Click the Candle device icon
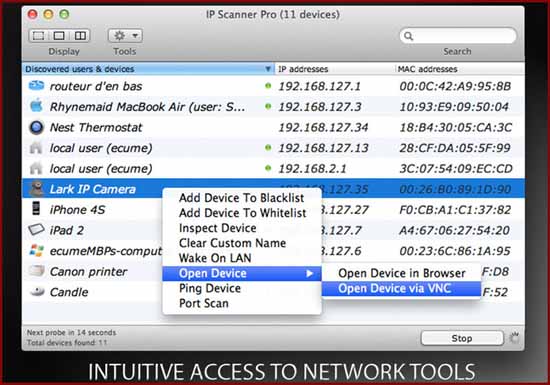This screenshot has width=550, height=385. [37, 291]
